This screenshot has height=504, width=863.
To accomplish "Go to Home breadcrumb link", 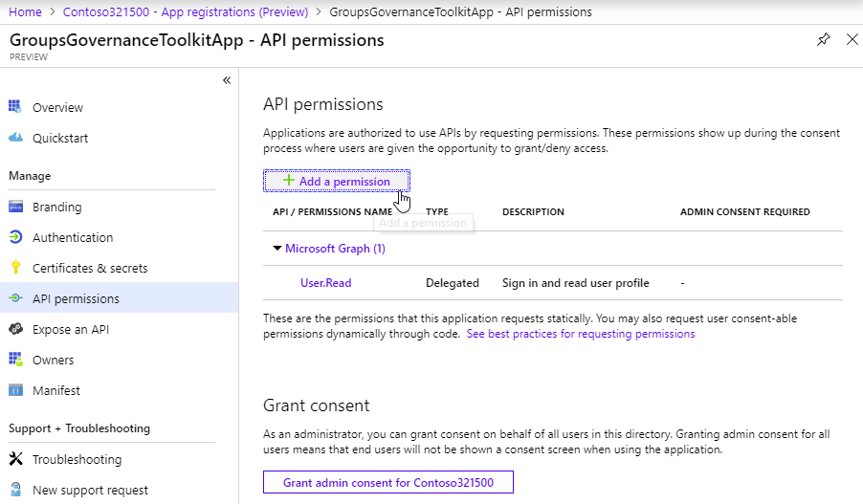I will point(25,11).
